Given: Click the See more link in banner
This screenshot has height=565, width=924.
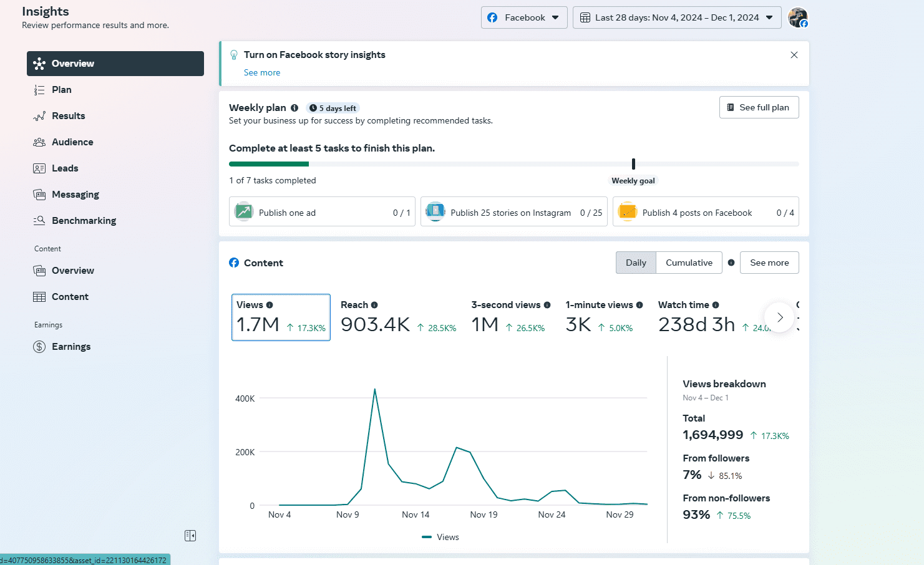Looking at the screenshot, I should coord(262,73).
